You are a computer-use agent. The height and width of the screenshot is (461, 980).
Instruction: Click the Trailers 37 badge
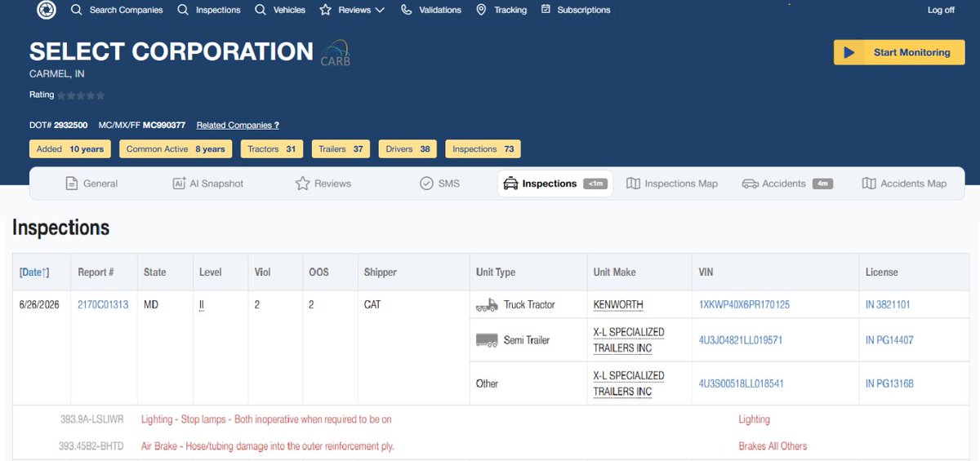[x=341, y=149]
